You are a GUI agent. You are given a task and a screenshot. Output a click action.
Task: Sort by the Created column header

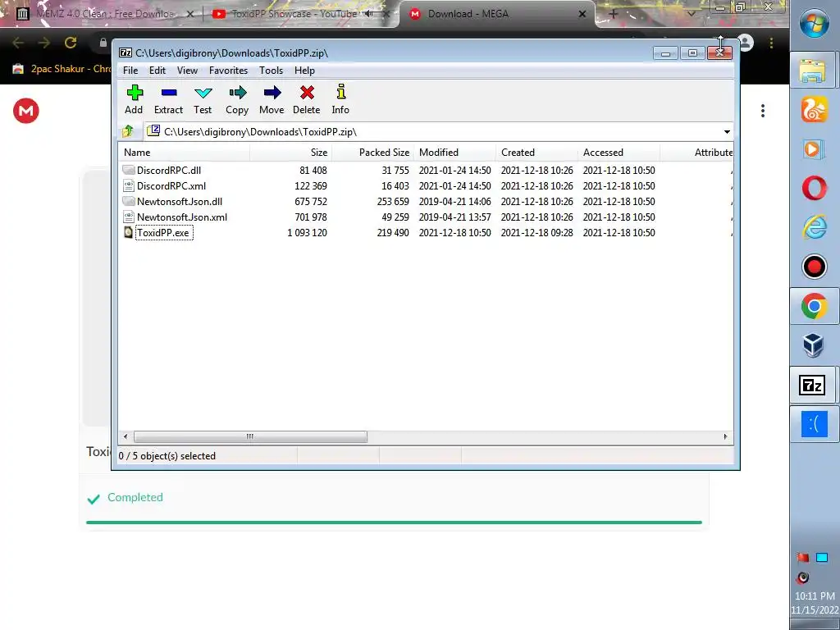536,152
